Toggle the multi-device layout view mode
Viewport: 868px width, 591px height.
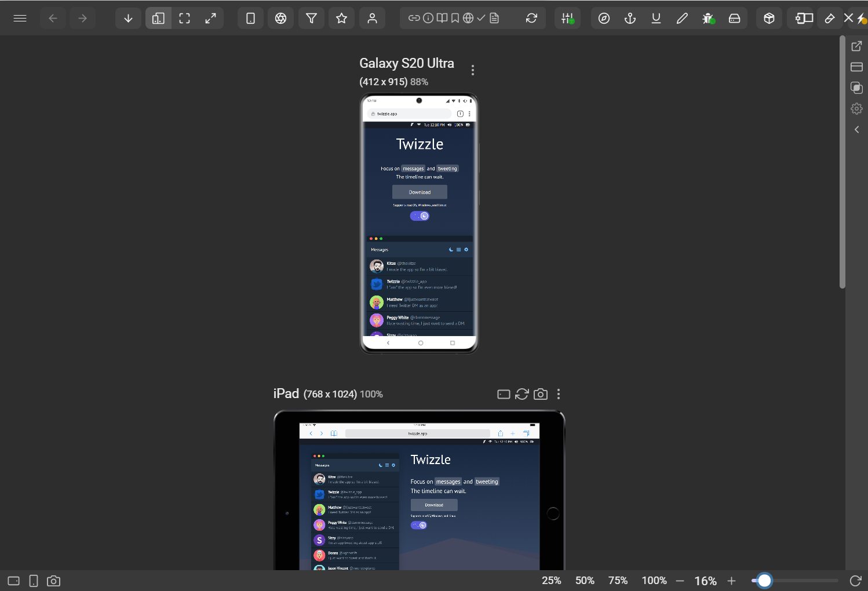coord(158,18)
